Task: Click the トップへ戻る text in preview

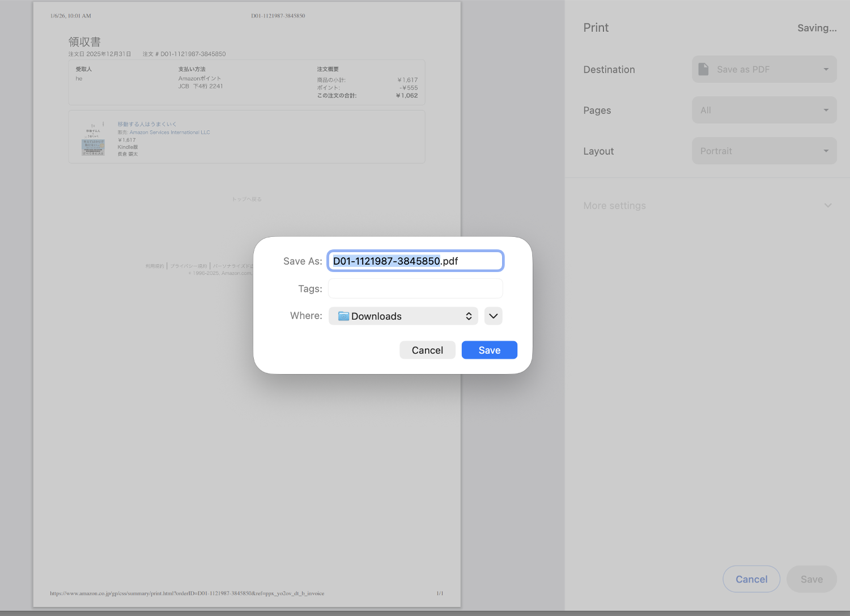Action: [246, 199]
